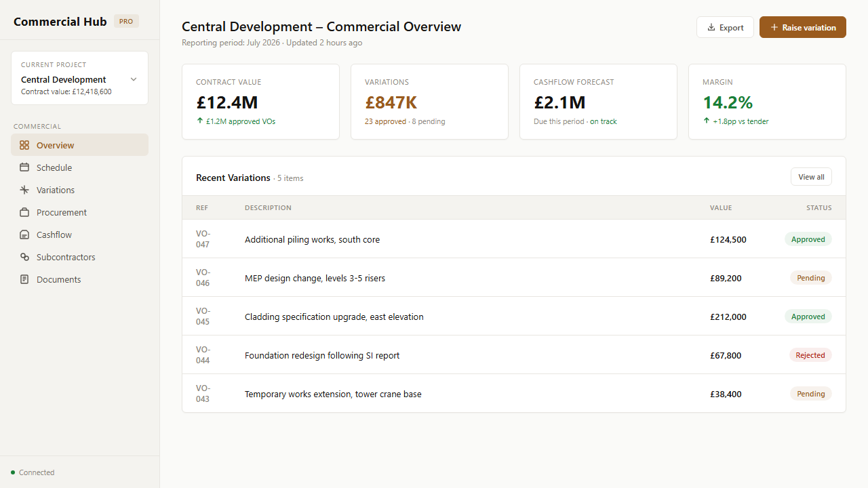The width and height of the screenshot is (868, 488).
Task: Click the REF column header
Action: click(202, 207)
